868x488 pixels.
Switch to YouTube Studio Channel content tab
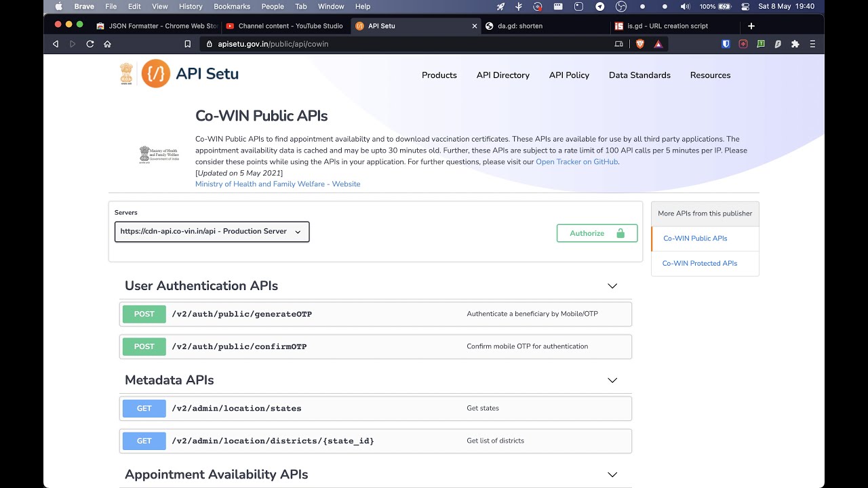285,26
